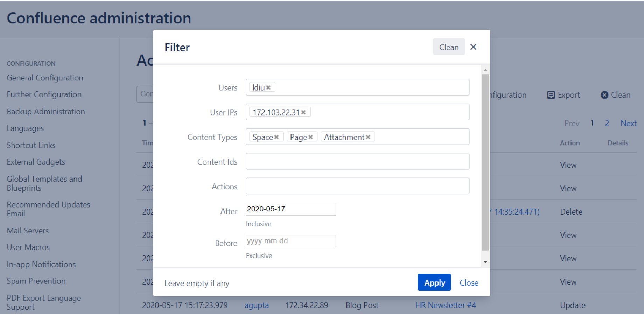The width and height of the screenshot is (644, 315).
Task: Click the Content Ids field
Action: tap(357, 161)
